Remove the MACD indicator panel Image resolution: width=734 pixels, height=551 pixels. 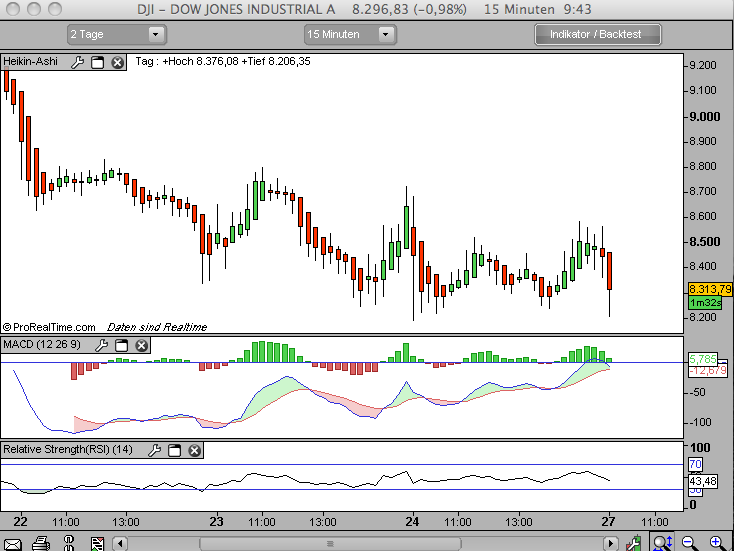(x=142, y=345)
